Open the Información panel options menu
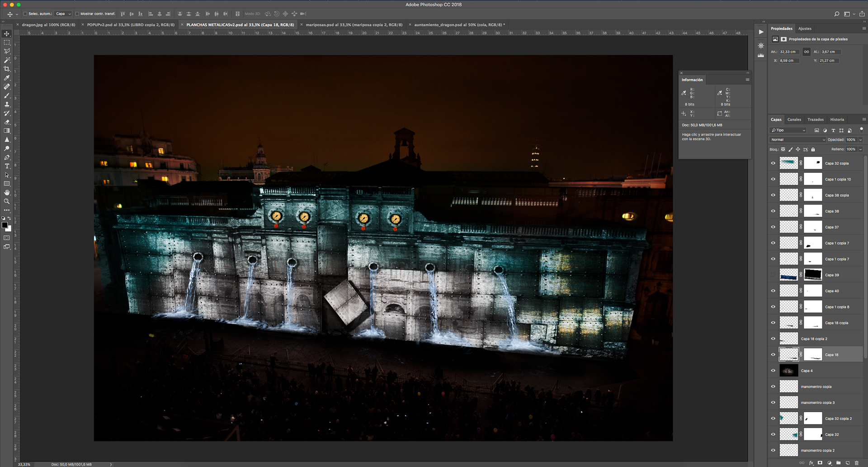Image resolution: width=868 pixels, height=467 pixels. coord(747,80)
